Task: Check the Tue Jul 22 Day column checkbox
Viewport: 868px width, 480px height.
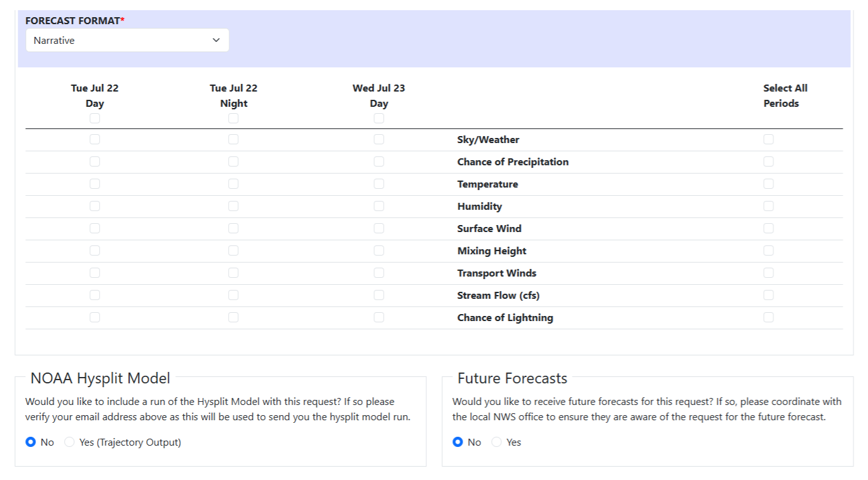Action: 95,118
